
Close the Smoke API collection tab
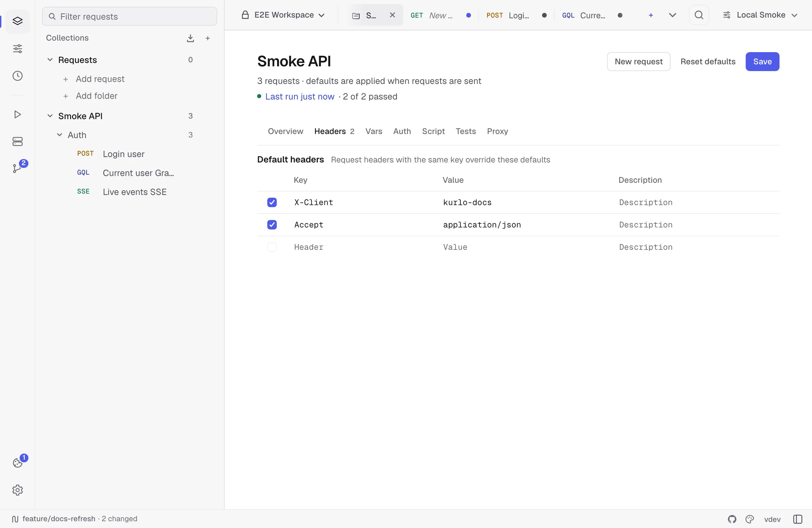(392, 15)
